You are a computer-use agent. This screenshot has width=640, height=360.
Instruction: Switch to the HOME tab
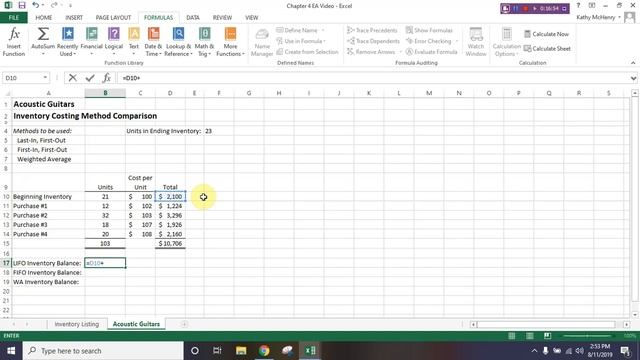tap(44, 18)
